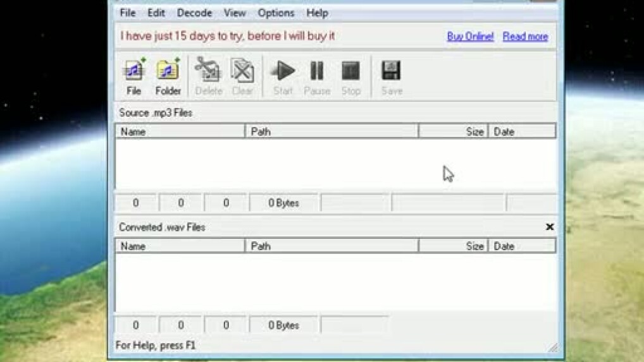Sort source files by Size column header

click(453, 131)
